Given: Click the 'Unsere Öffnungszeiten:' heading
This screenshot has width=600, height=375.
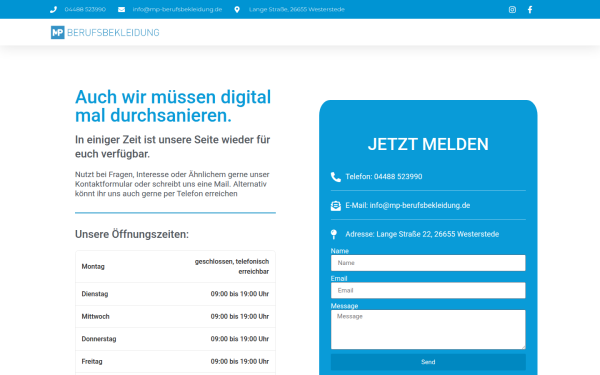Looking at the screenshot, I should (x=132, y=234).
